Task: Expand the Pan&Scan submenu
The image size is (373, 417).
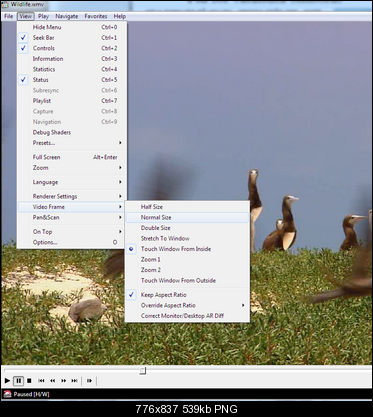Action: tap(72, 217)
